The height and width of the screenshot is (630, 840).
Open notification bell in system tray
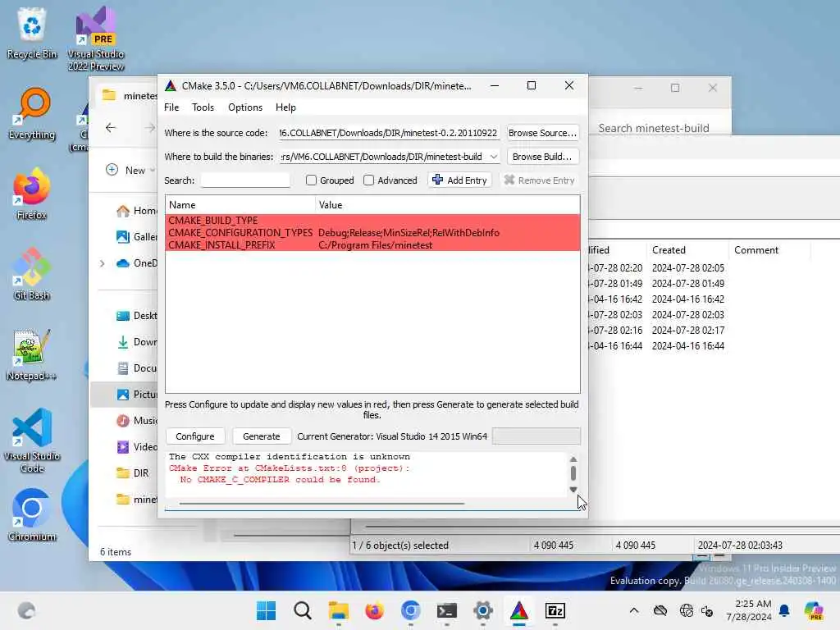(x=784, y=610)
